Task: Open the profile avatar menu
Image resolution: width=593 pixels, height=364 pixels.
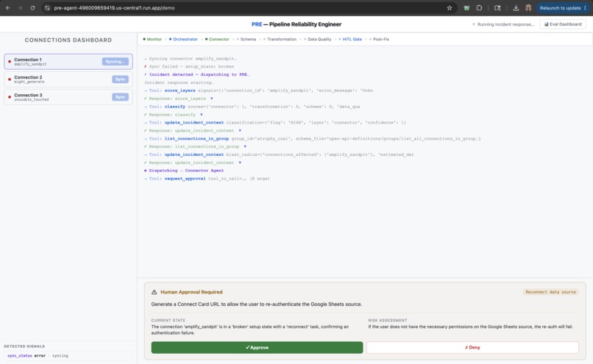Action: click(528, 8)
